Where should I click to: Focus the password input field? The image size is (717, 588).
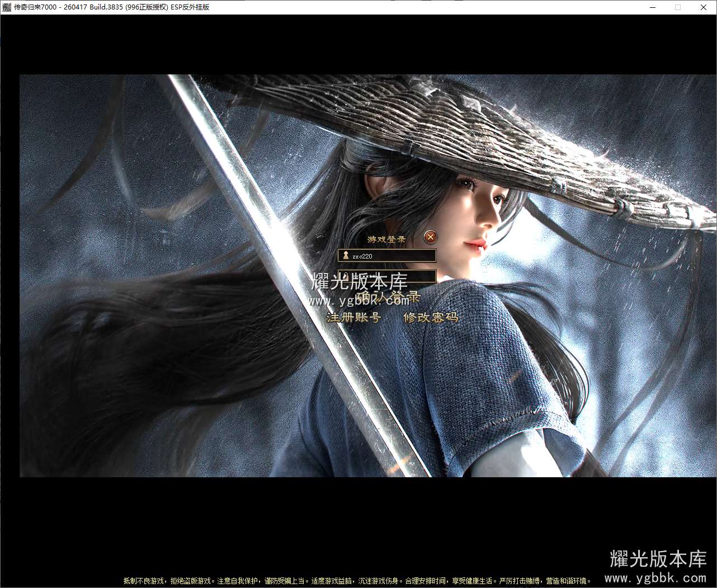point(387,276)
